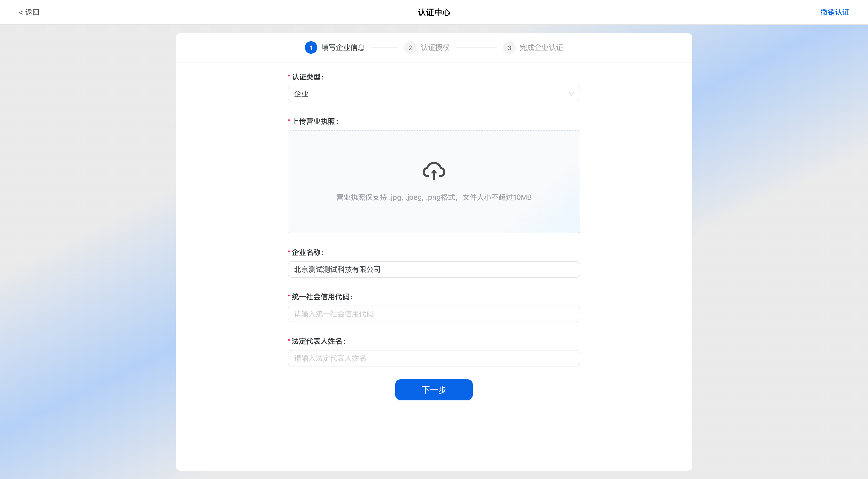
Task: Click the 上传营业执照 field label
Action: 315,121
